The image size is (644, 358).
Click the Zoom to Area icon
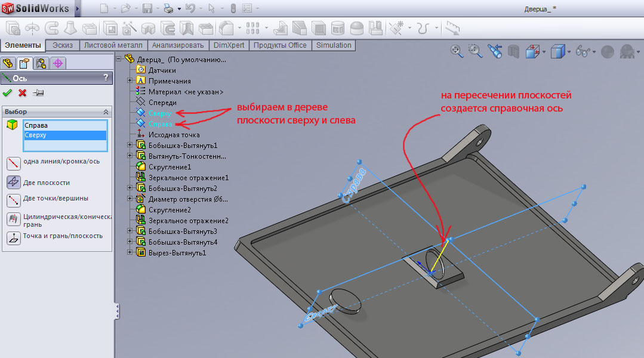[475, 52]
